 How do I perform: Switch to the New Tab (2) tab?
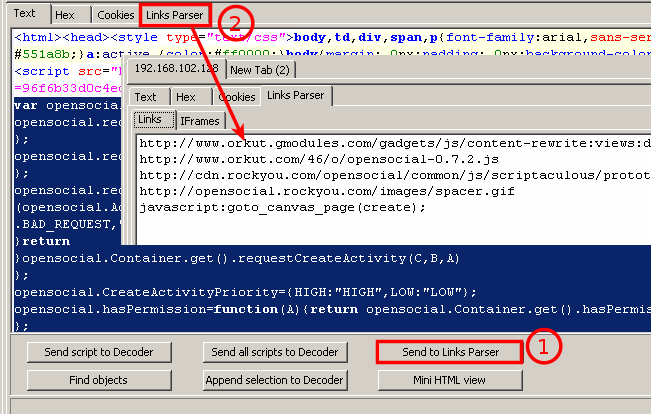259,70
